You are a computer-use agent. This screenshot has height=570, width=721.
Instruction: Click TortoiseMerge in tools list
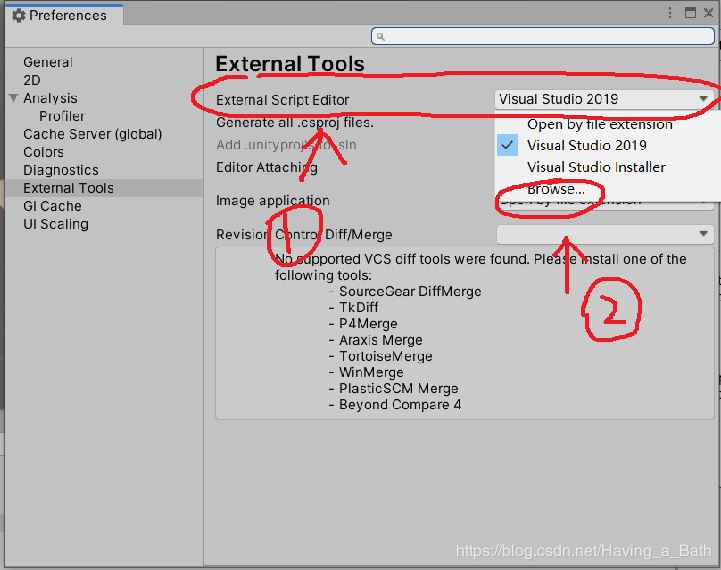pyautogui.click(x=386, y=356)
